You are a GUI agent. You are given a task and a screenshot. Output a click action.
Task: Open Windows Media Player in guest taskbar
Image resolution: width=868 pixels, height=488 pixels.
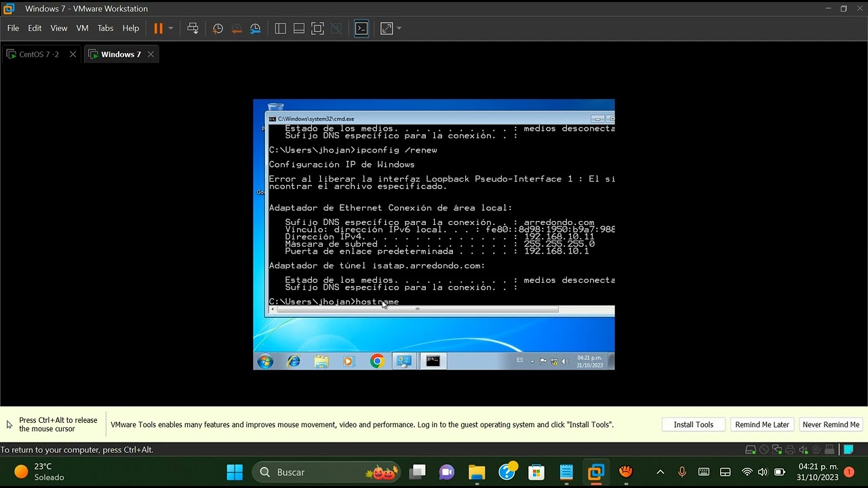pos(349,361)
